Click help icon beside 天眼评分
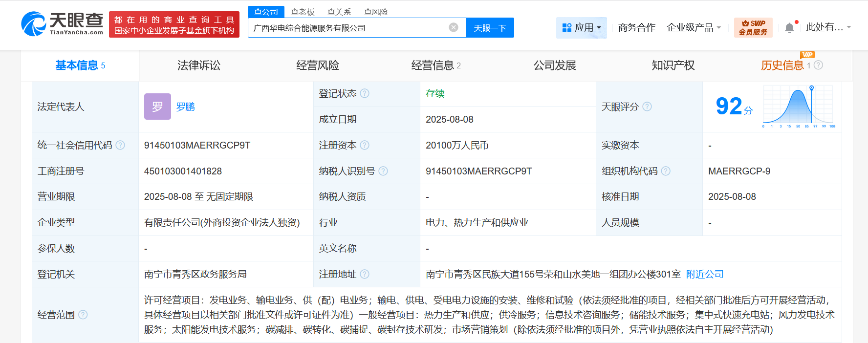The height and width of the screenshot is (343, 868). point(647,107)
